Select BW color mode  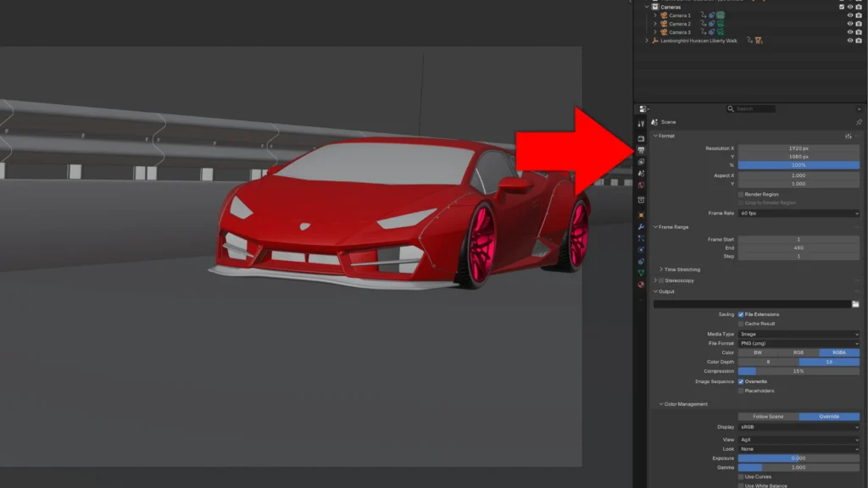pyautogui.click(x=758, y=353)
